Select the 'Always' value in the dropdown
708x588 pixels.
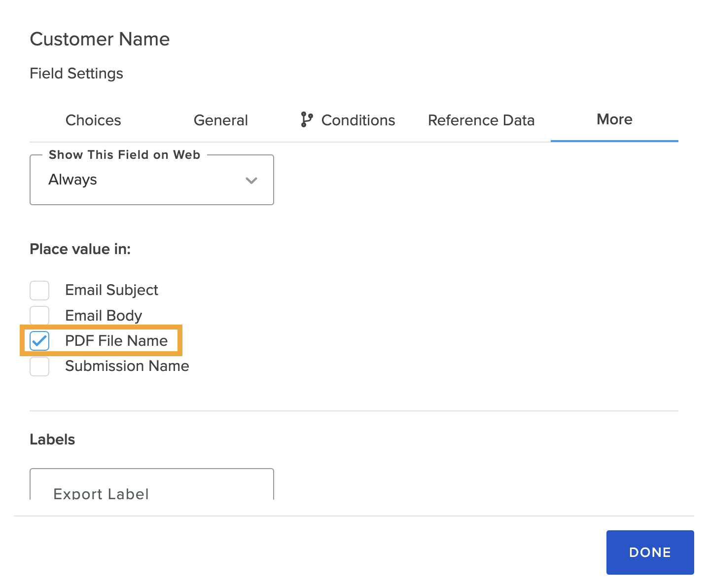(73, 180)
